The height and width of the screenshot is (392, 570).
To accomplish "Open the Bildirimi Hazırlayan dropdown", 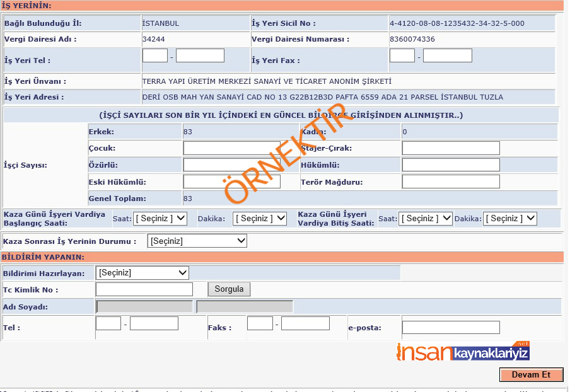I will 142,273.
